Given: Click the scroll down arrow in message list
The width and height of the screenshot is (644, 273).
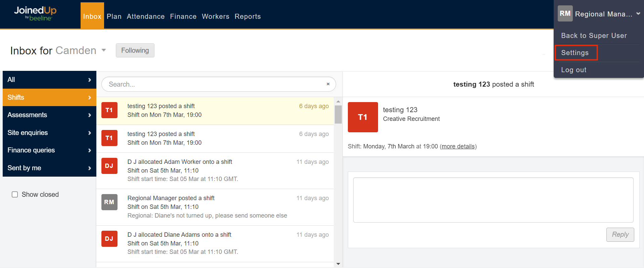Looking at the screenshot, I should pyautogui.click(x=338, y=264).
